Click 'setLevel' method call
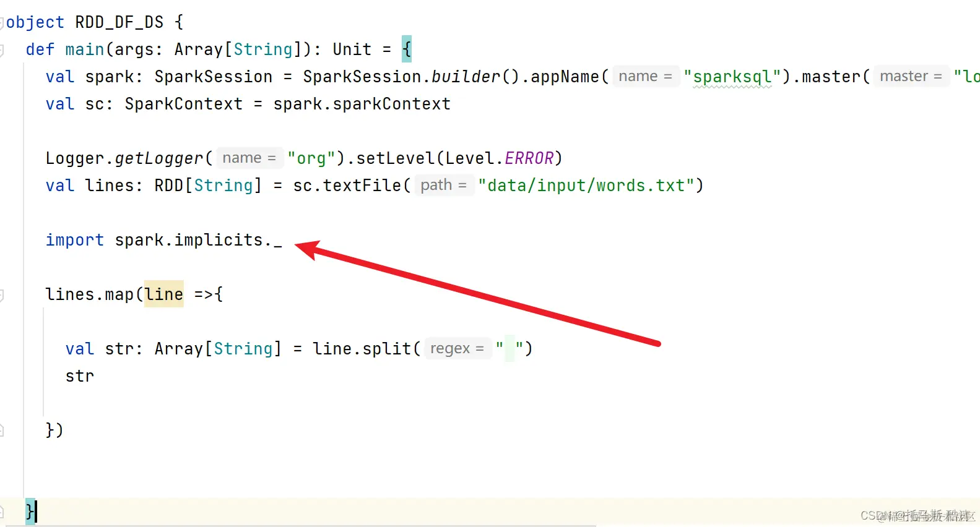 click(x=396, y=158)
